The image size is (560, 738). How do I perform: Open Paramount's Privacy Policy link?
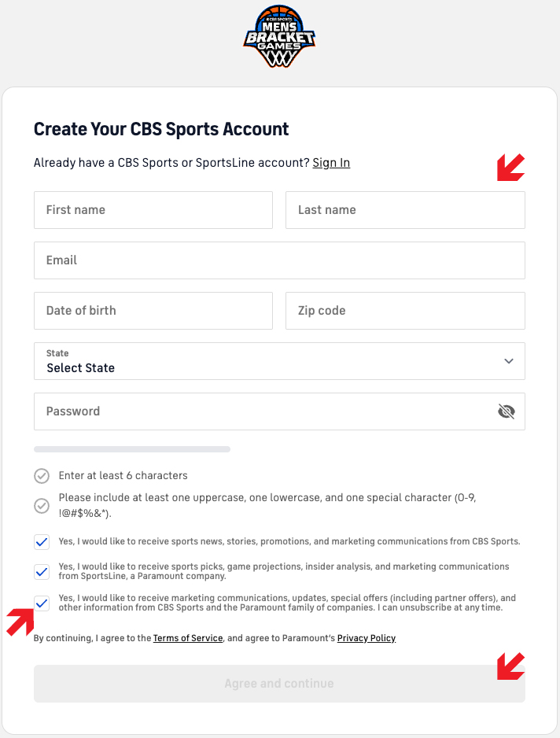[x=367, y=639]
